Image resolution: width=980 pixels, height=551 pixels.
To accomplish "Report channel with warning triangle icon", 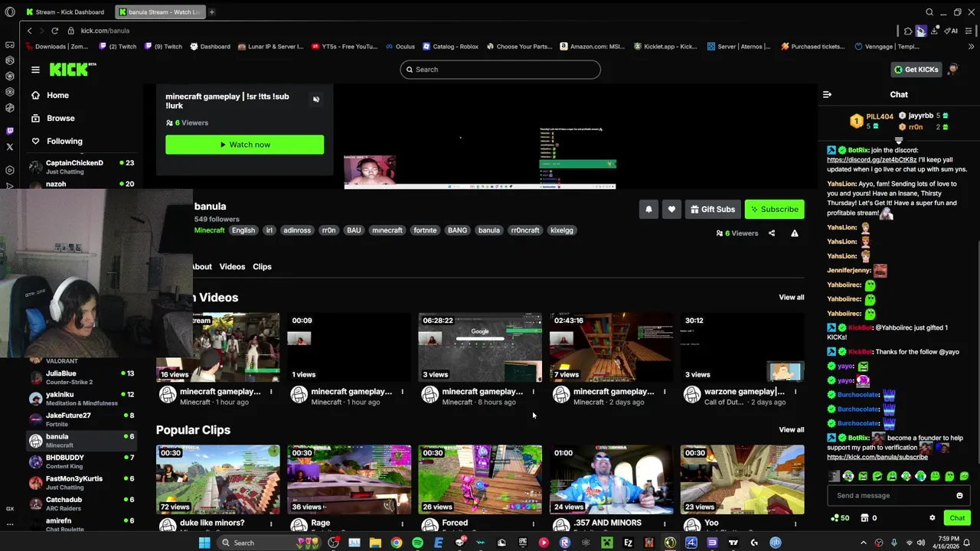I will [x=795, y=233].
